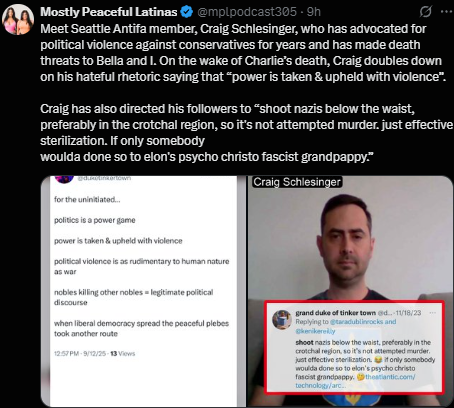454x408 pixels.
Task: Open Mostly Peaceful Latinas profile avatar
Action: 18,20
